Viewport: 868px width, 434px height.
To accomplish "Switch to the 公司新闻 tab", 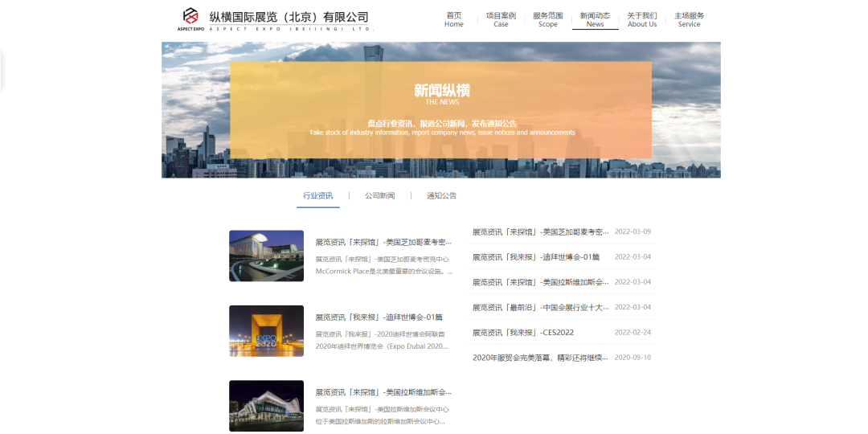I will coord(379,196).
